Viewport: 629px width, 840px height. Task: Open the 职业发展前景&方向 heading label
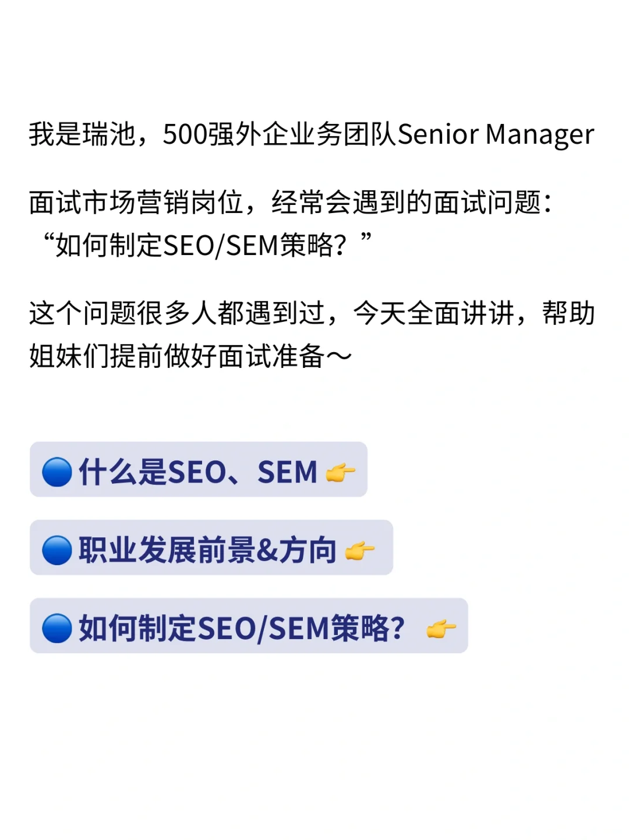[x=207, y=550]
